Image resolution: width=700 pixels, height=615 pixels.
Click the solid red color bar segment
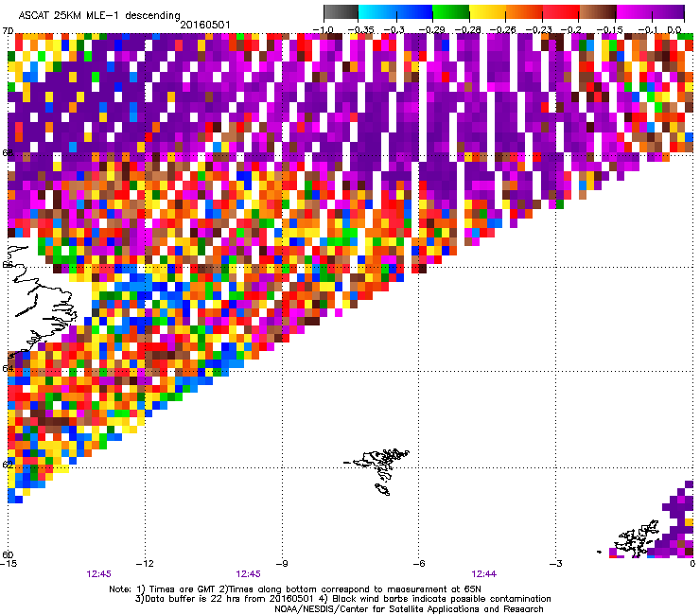click(561, 11)
